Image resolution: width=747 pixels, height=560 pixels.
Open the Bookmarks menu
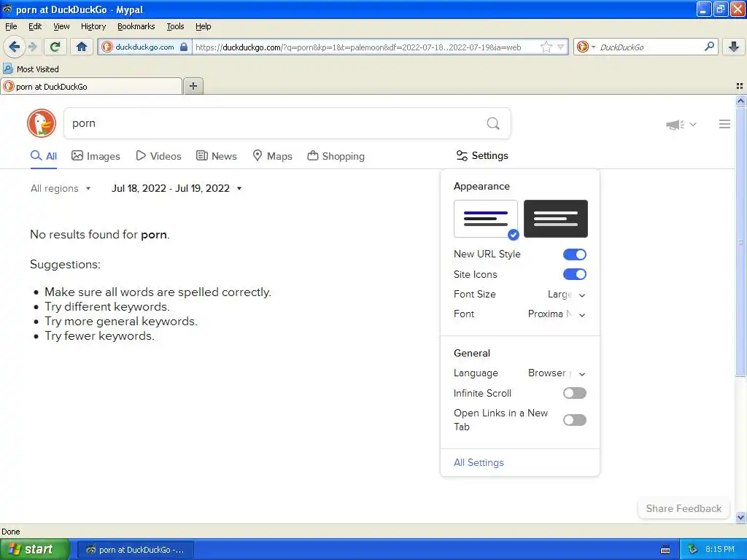[136, 26]
